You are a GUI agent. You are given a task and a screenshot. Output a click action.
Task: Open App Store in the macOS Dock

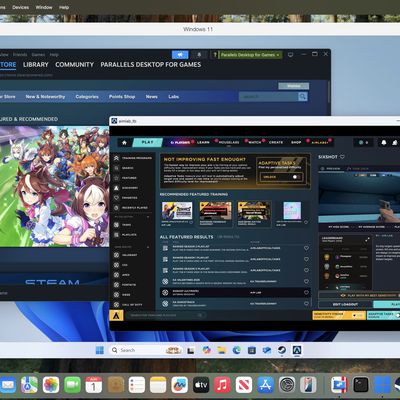click(265, 385)
